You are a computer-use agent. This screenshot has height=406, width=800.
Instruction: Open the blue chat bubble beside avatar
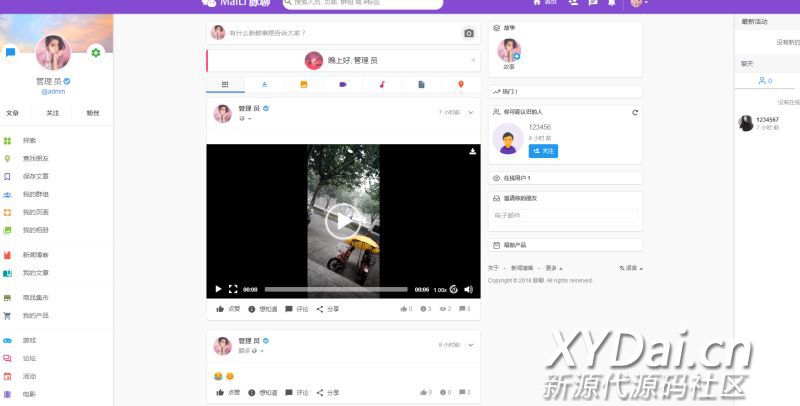pos(10,53)
